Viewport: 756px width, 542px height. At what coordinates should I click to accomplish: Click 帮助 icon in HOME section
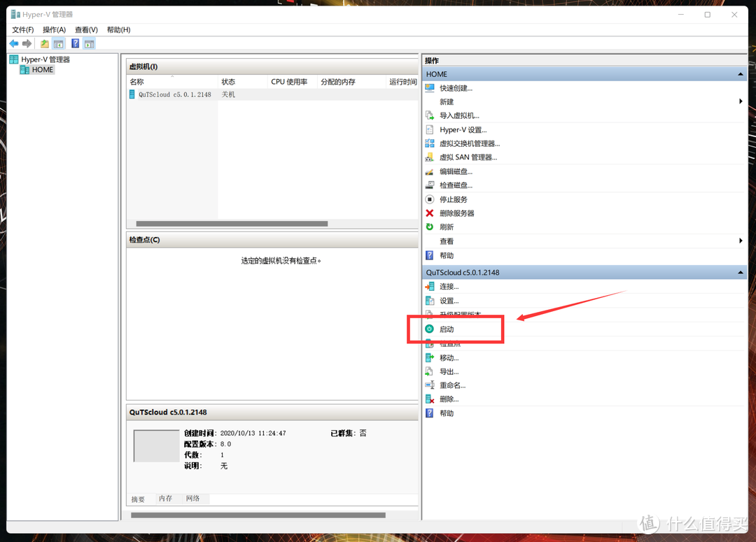(430, 255)
